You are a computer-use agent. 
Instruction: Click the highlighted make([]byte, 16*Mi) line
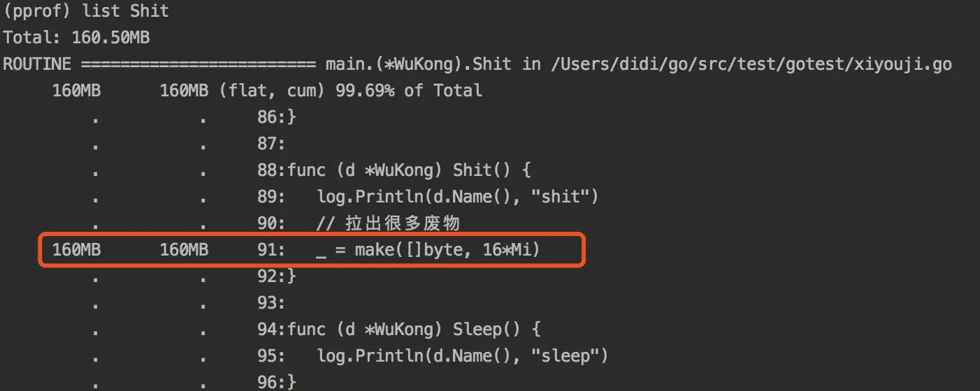(311, 251)
